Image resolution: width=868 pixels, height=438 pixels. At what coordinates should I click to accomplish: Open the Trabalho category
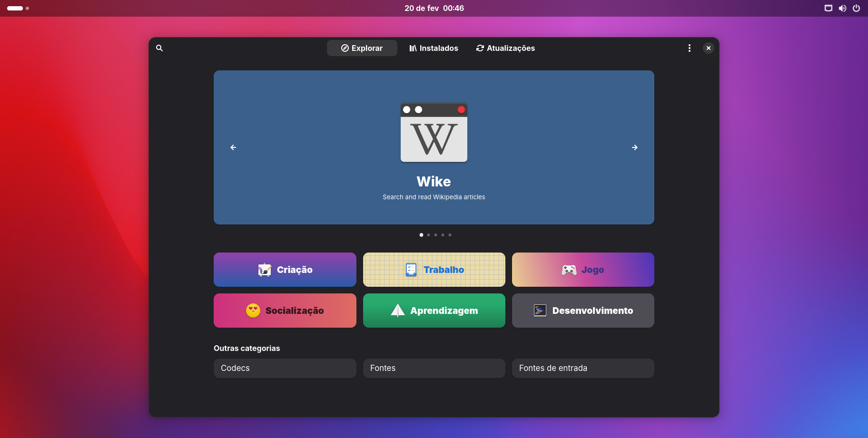pyautogui.click(x=434, y=270)
